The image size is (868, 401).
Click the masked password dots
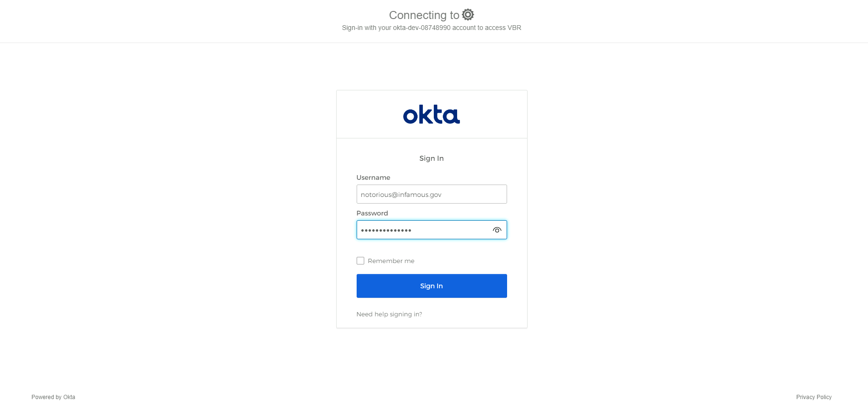click(386, 230)
